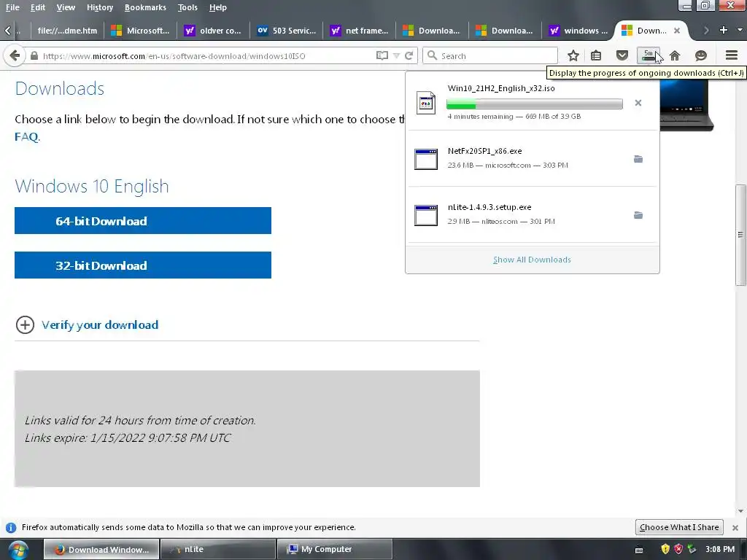Image resolution: width=747 pixels, height=560 pixels.
Task: Click the site security padlock icon
Action: 34,55
